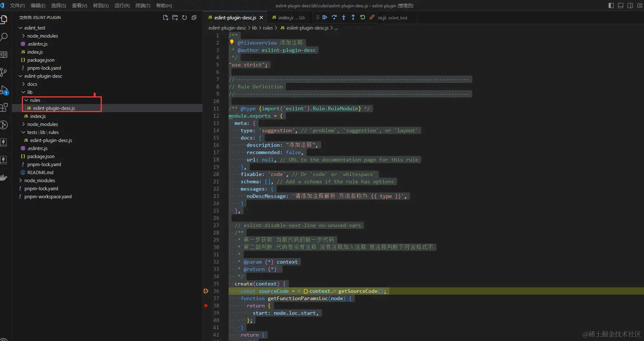Close the eslint-plugin-desc.js editor tab
This screenshot has height=341, width=644.
(261, 18)
